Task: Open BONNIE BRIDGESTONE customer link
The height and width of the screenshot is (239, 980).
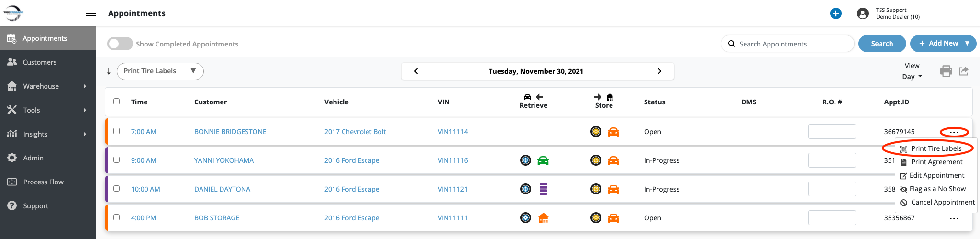Action: point(230,132)
